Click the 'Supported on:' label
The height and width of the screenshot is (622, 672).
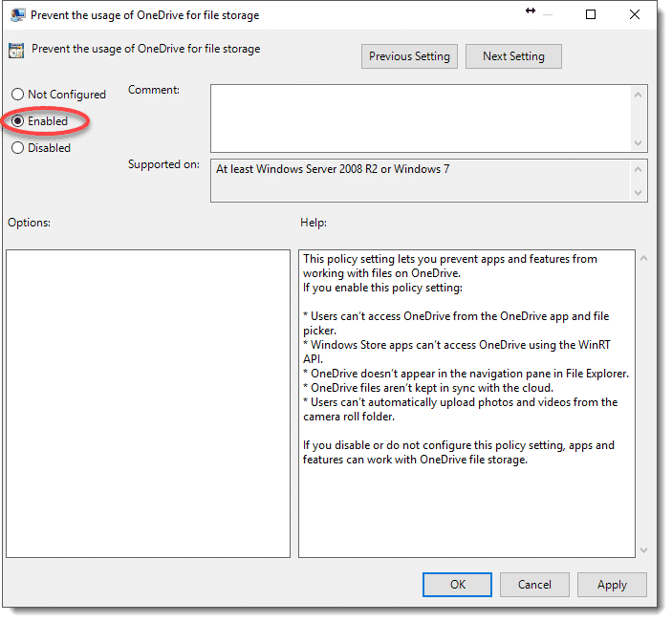click(163, 164)
